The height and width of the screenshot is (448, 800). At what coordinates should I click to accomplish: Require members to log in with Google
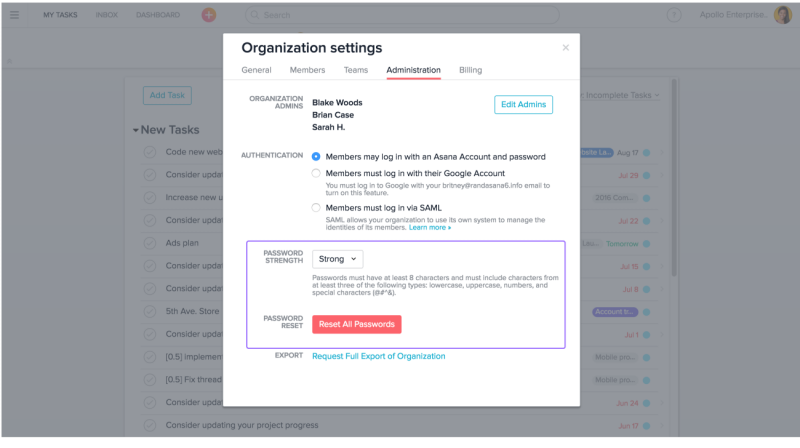point(316,173)
